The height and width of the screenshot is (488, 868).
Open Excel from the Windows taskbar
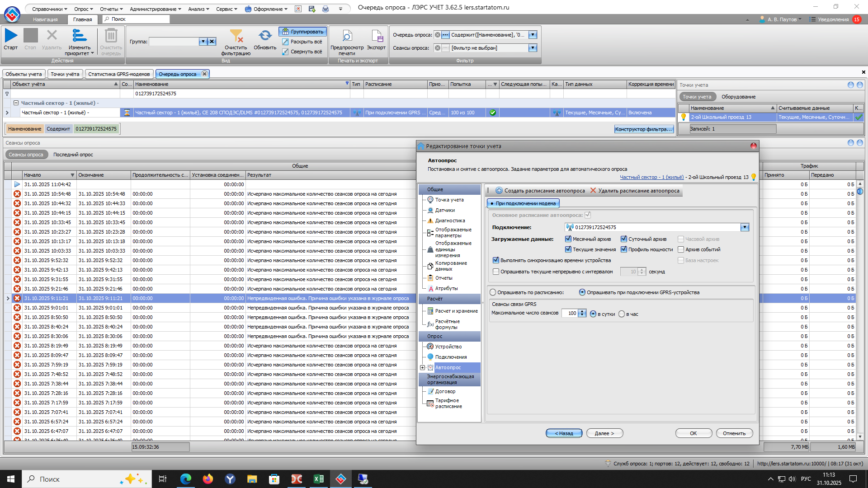(318, 479)
